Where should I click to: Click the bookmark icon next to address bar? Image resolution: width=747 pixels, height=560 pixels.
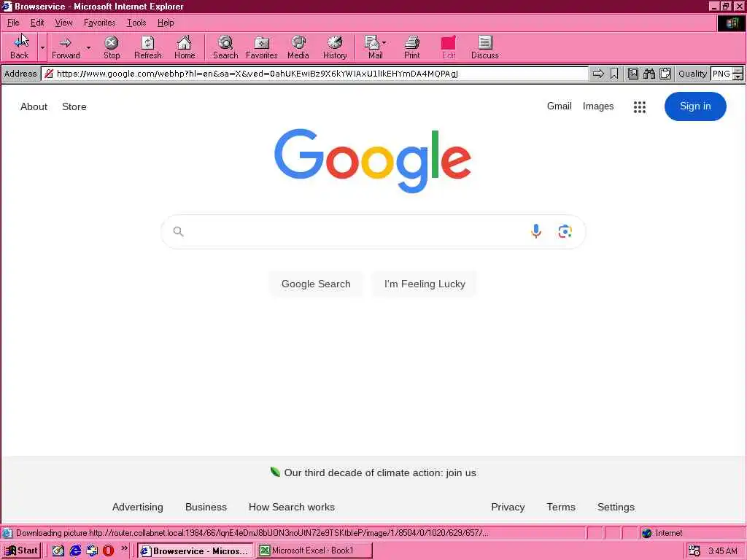(614, 74)
